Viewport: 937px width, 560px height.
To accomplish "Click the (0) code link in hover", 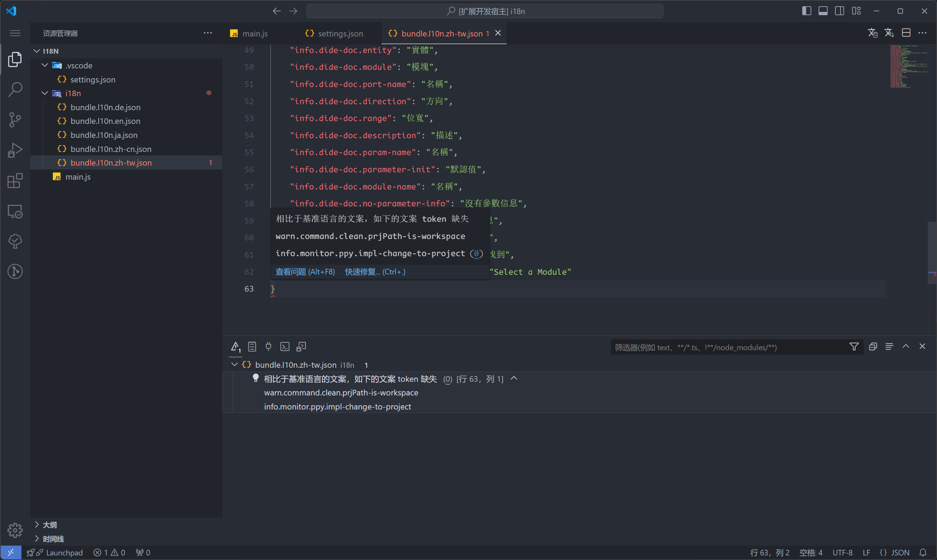I will [476, 253].
